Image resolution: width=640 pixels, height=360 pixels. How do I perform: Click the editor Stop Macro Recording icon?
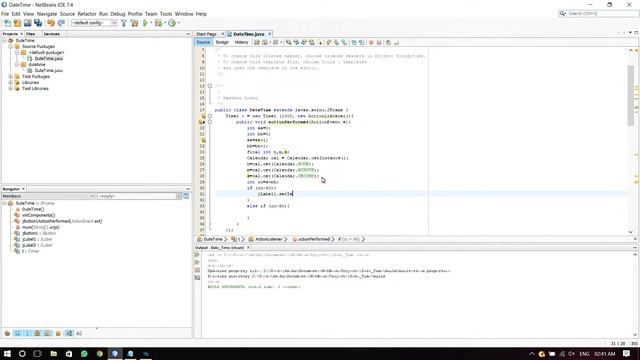(379, 42)
